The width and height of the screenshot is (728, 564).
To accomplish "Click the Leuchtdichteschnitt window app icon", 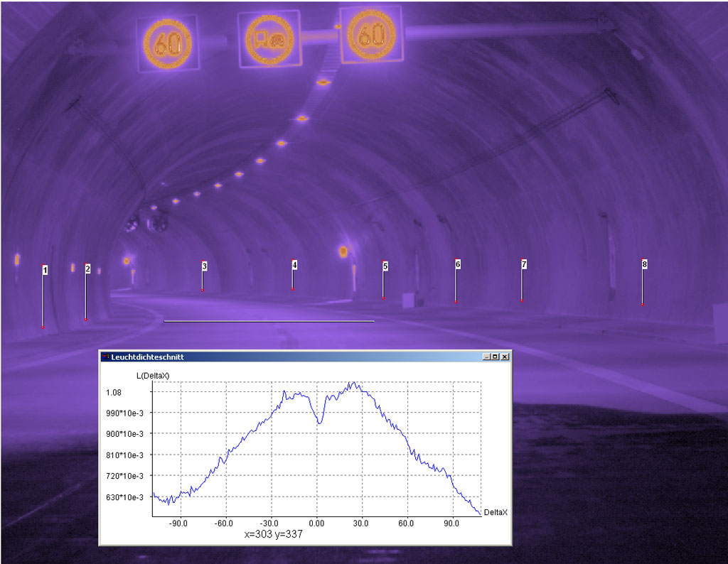I will point(105,357).
